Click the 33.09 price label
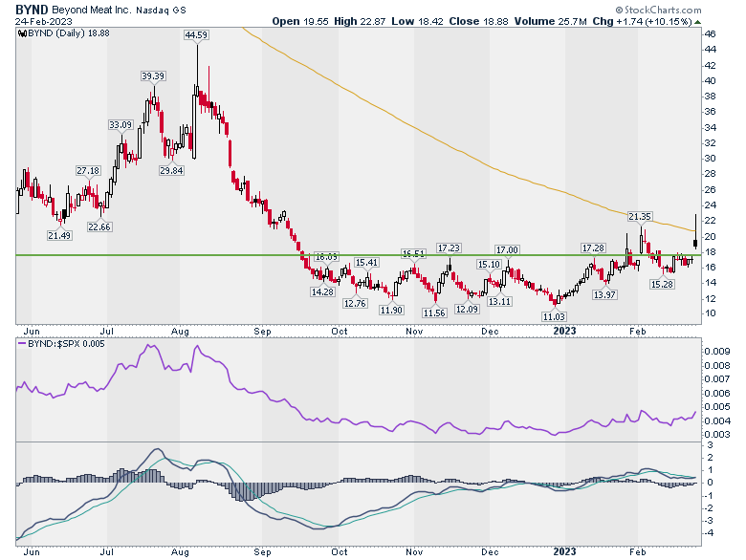This screenshot has width=746, height=560. point(121,125)
